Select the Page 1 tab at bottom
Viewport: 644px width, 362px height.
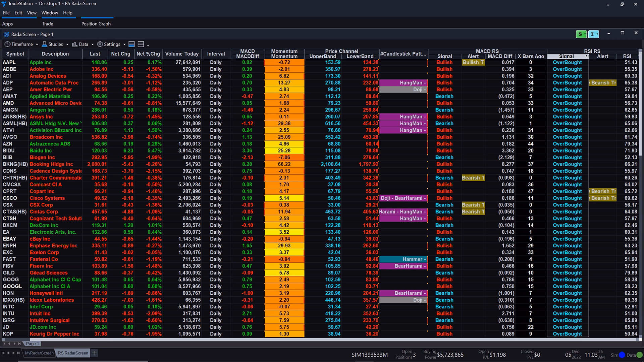(32, 344)
